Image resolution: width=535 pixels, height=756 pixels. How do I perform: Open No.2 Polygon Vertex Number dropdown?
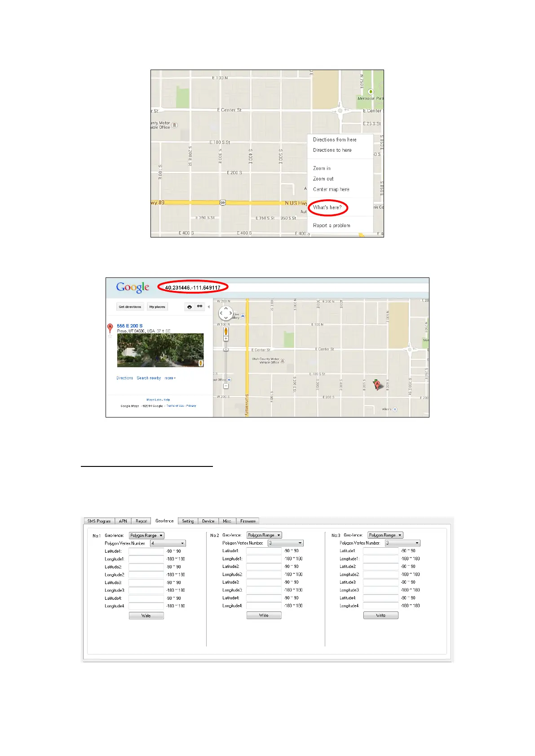tap(285, 543)
